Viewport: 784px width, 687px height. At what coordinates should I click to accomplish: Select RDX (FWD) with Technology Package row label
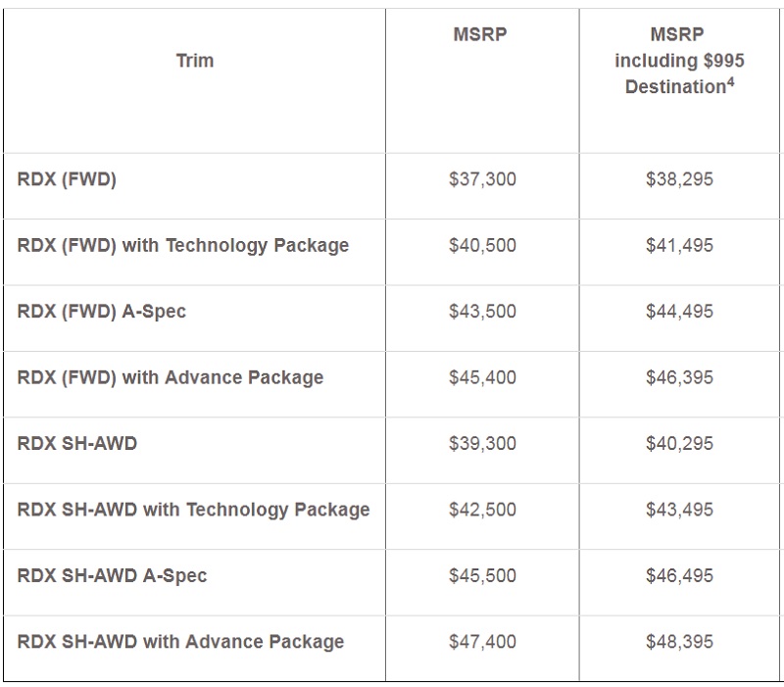tap(183, 245)
